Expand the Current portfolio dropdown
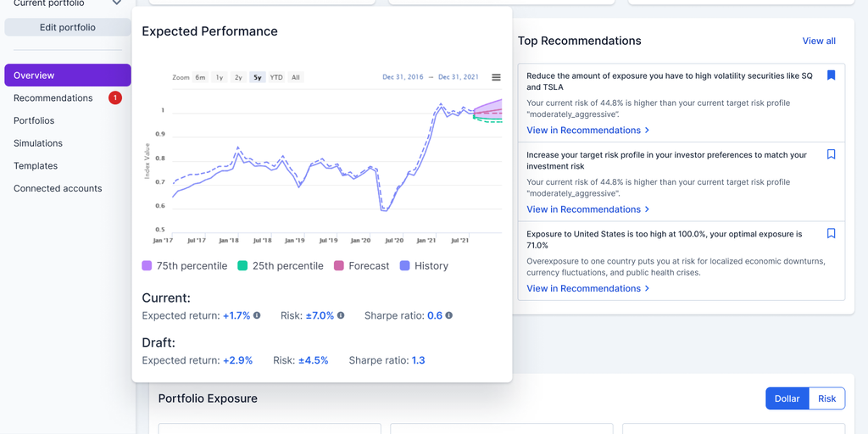Screen dimensions: 868x434 [x=117, y=3]
